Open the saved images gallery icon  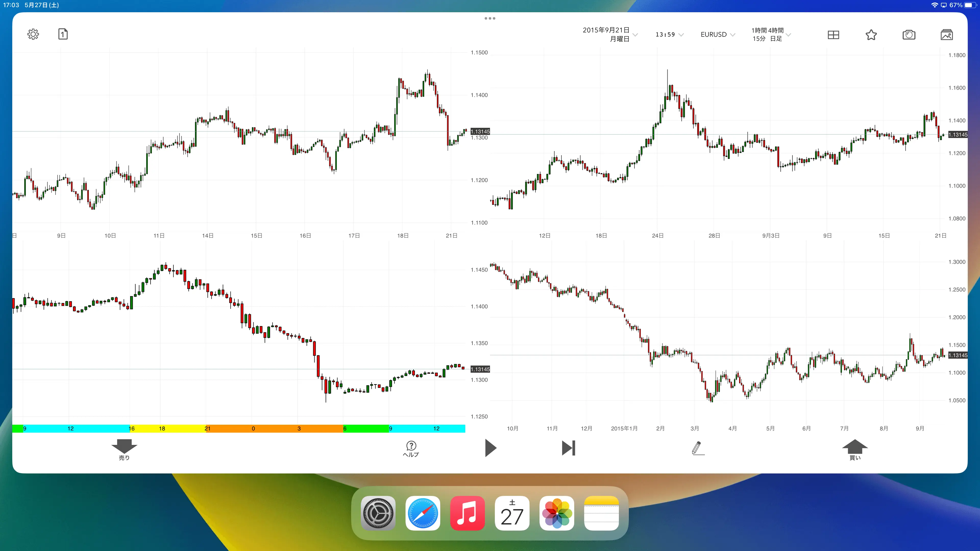947,35
